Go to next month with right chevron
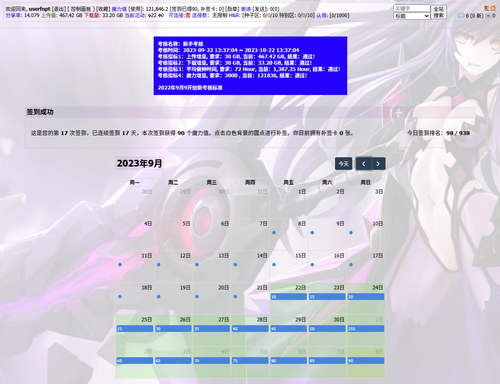The height and width of the screenshot is (384, 500). click(x=378, y=164)
